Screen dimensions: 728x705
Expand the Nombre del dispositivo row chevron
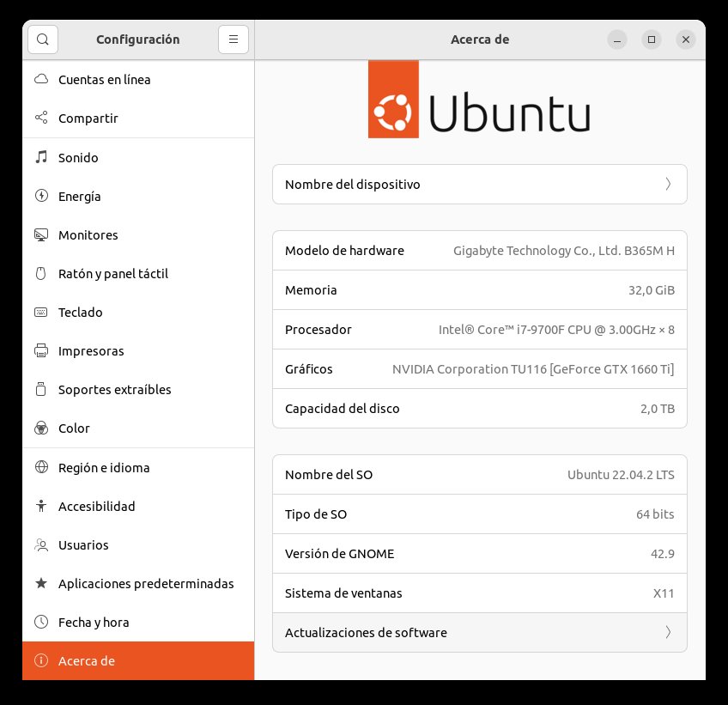[x=668, y=185]
